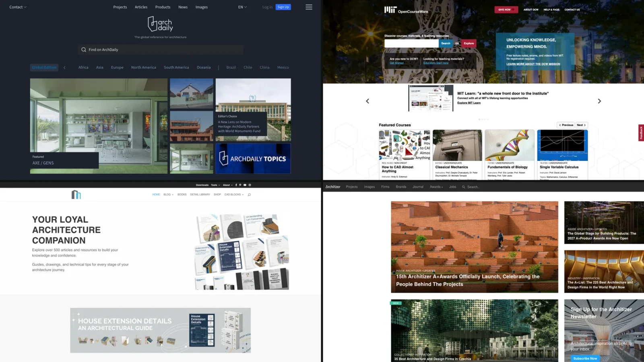The width and height of the screenshot is (644, 362).
Task: Expand the CAD BLOCKS menu dropdown
Action: coord(234,195)
